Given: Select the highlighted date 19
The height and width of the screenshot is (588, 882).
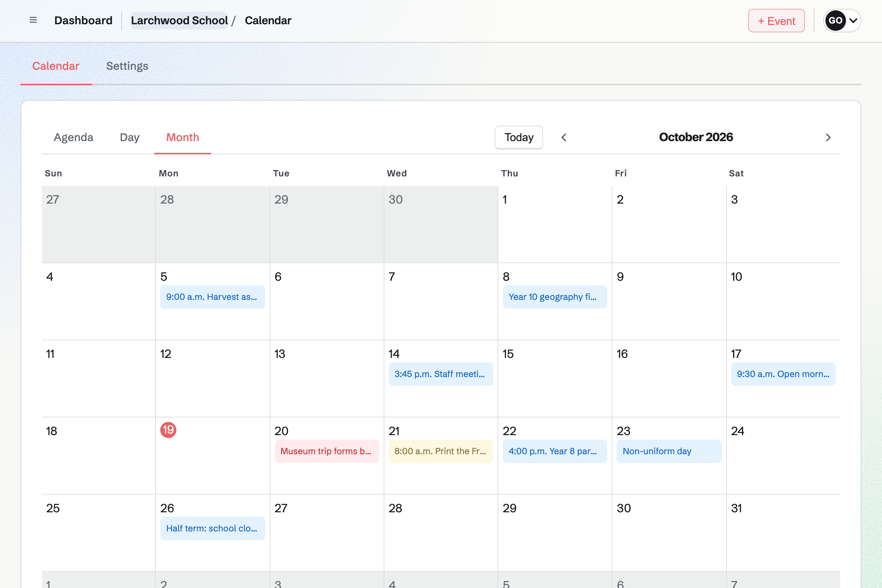Looking at the screenshot, I should (x=168, y=430).
